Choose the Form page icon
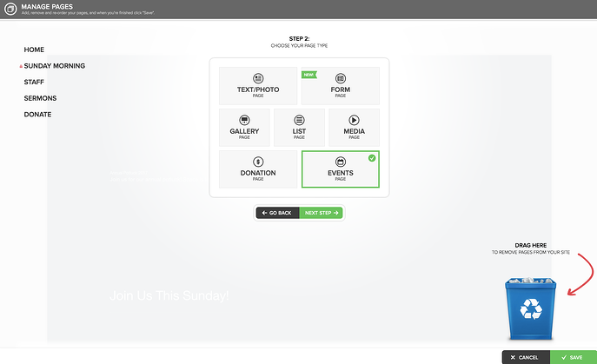This screenshot has width=597, height=364. (x=341, y=78)
